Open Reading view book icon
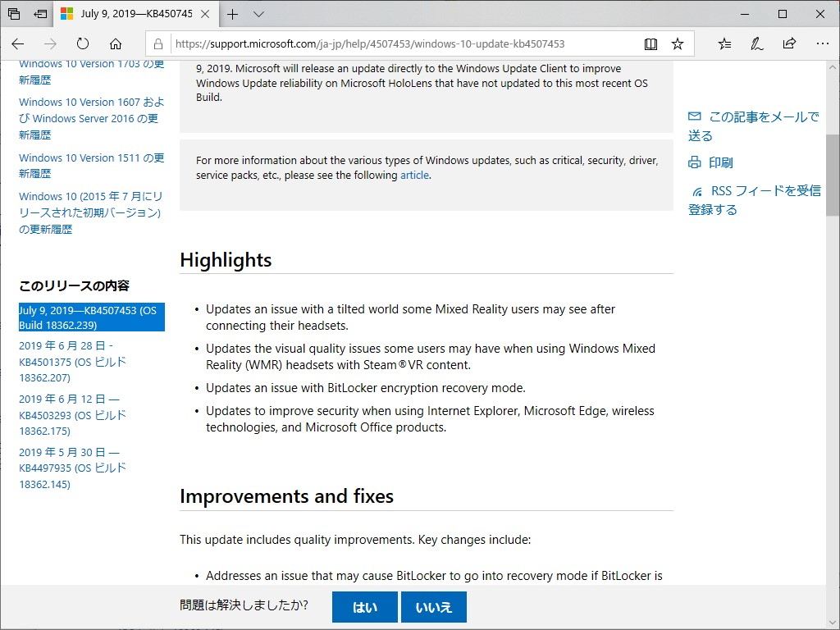 pyautogui.click(x=651, y=44)
